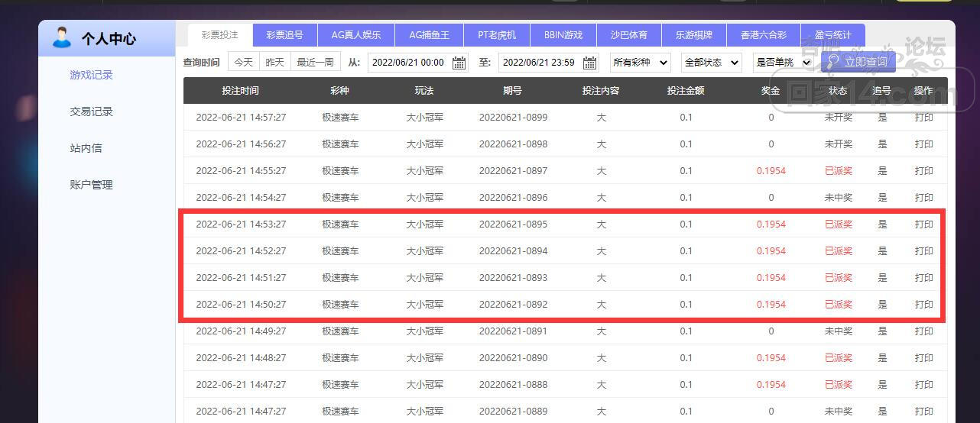Go to the 盈亏统计 tab
Image resolution: width=980 pixels, height=423 pixels.
832,35
